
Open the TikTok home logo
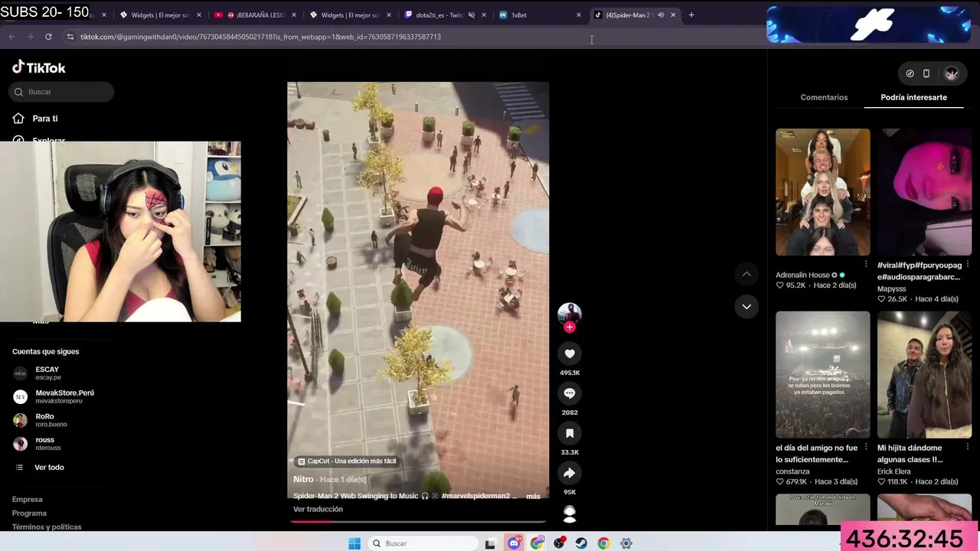point(39,67)
